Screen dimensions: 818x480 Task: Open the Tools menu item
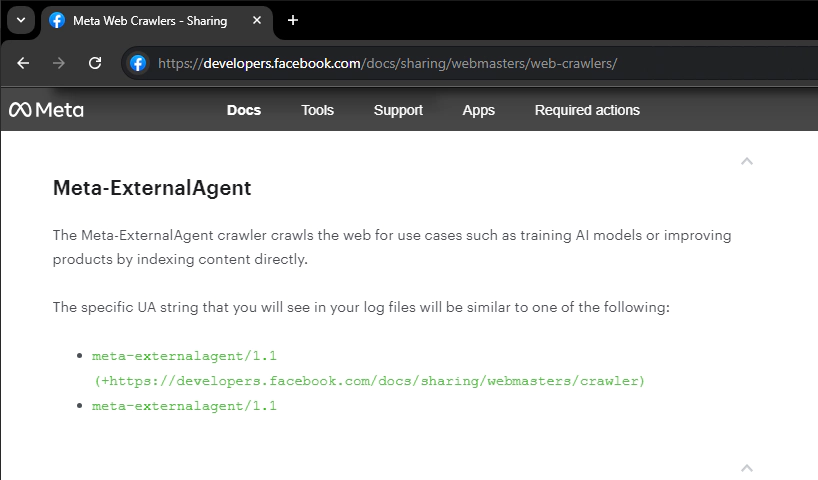[317, 110]
